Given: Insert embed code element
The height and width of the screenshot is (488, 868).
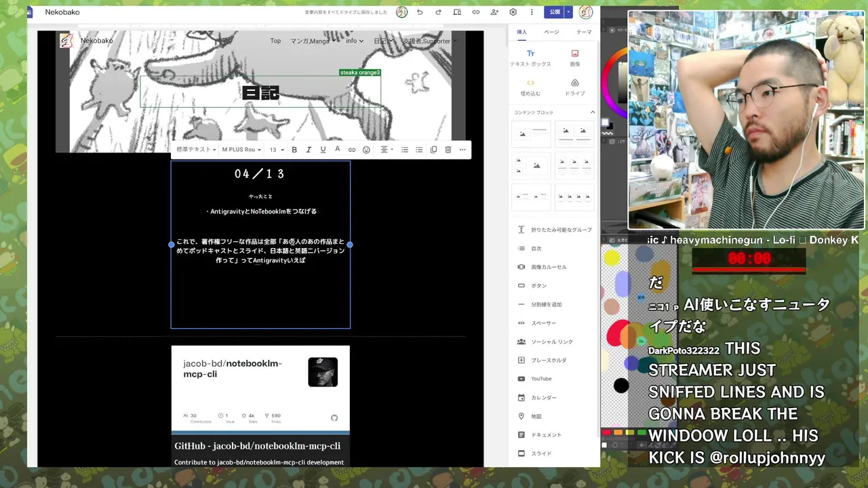Looking at the screenshot, I should (x=530, y=87).
